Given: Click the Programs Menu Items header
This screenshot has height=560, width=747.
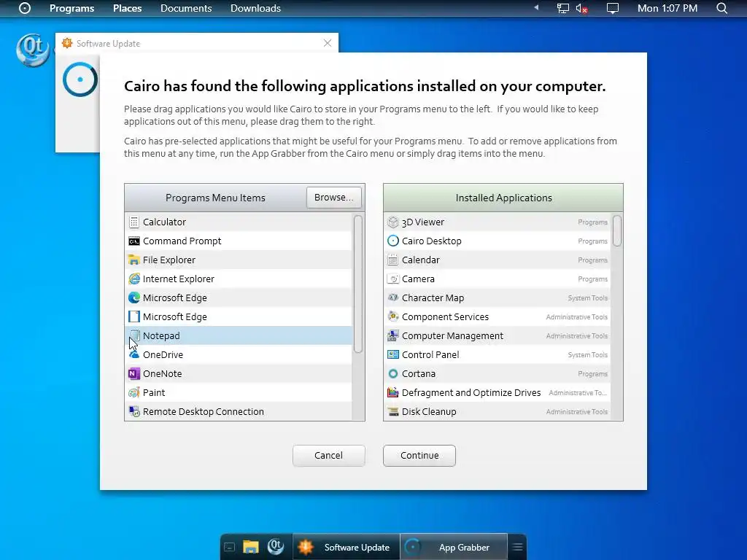Looking at the screenshot, I should point(215,198).
